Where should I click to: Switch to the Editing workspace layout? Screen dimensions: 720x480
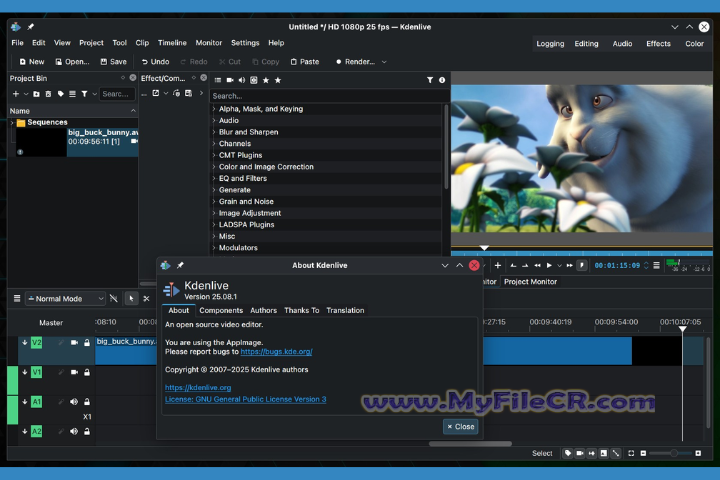click(586, 44)
